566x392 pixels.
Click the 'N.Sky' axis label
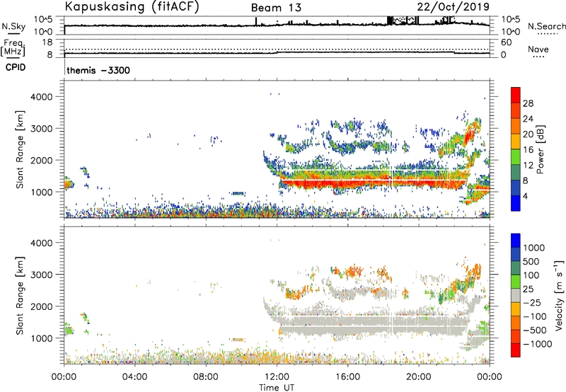[x=13, y=26]
